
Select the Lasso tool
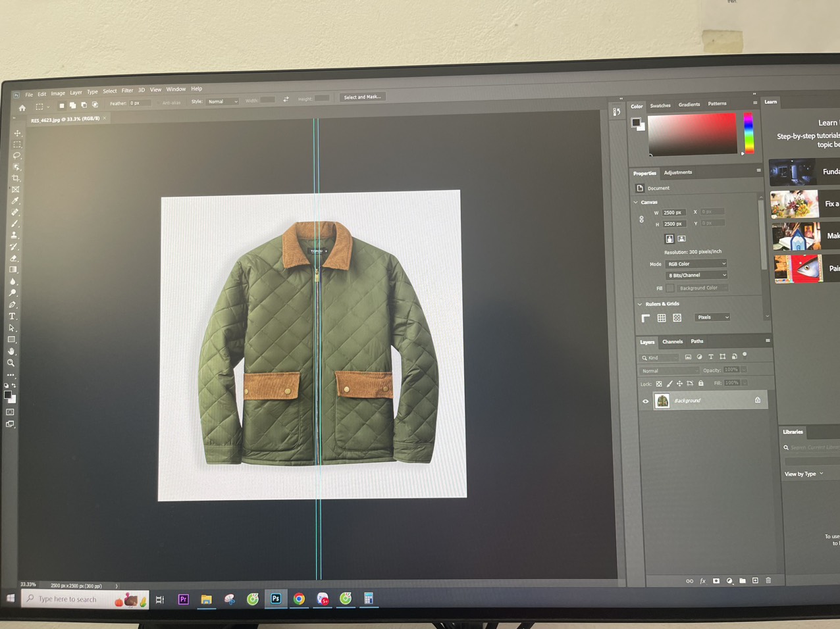coord(16,156)
